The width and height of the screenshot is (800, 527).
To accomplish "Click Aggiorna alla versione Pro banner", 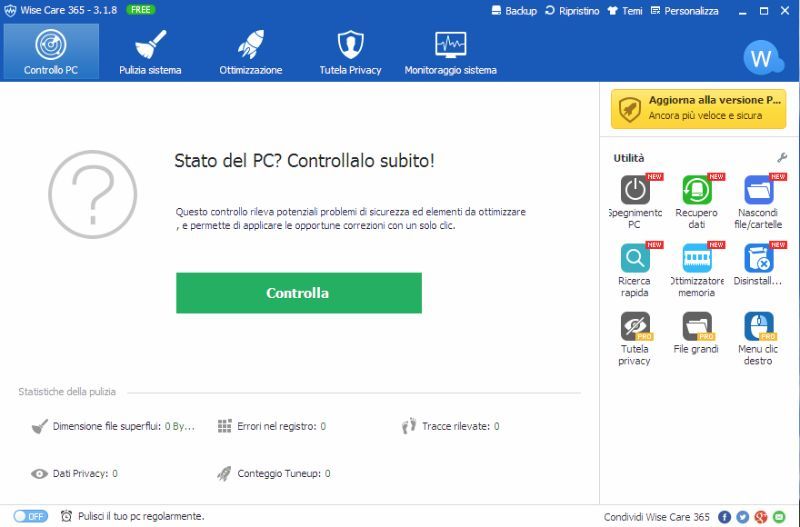I will 698,108.
